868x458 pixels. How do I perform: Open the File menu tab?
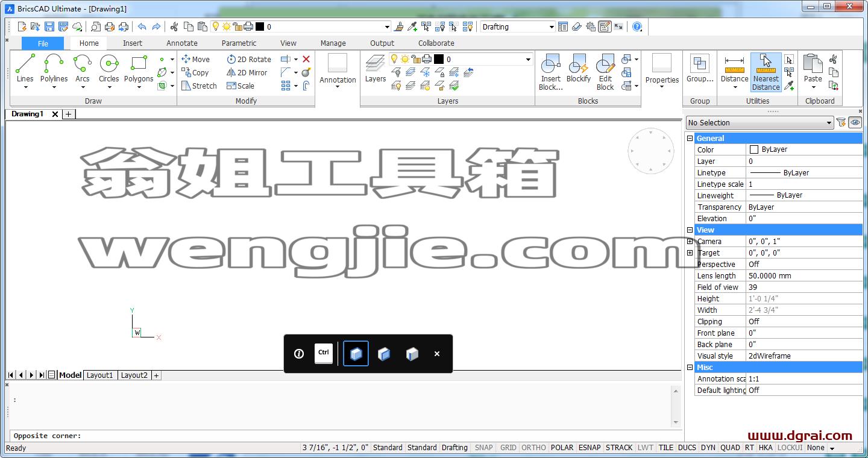point(43,43)
